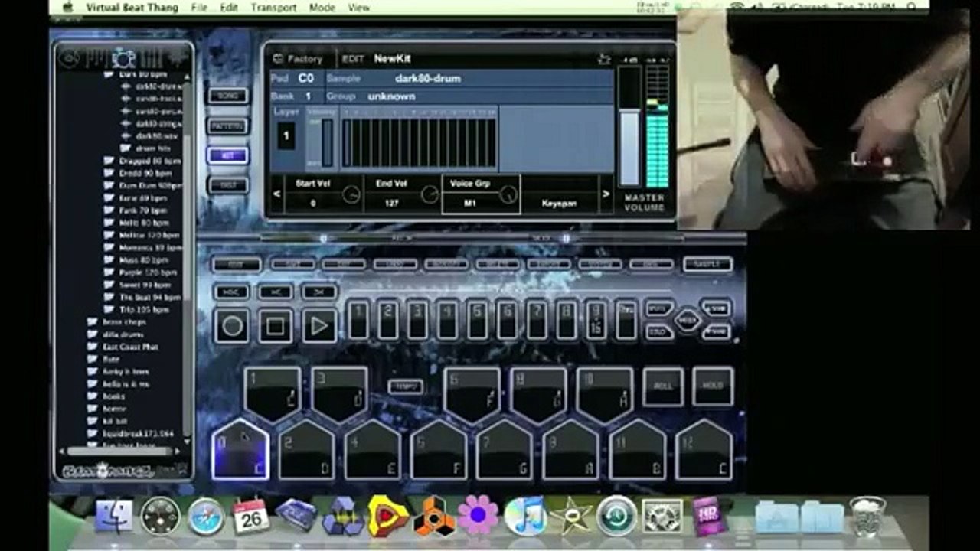980x551 pixels.
Task: Click the SOLO button
Action: coord(658,331)
